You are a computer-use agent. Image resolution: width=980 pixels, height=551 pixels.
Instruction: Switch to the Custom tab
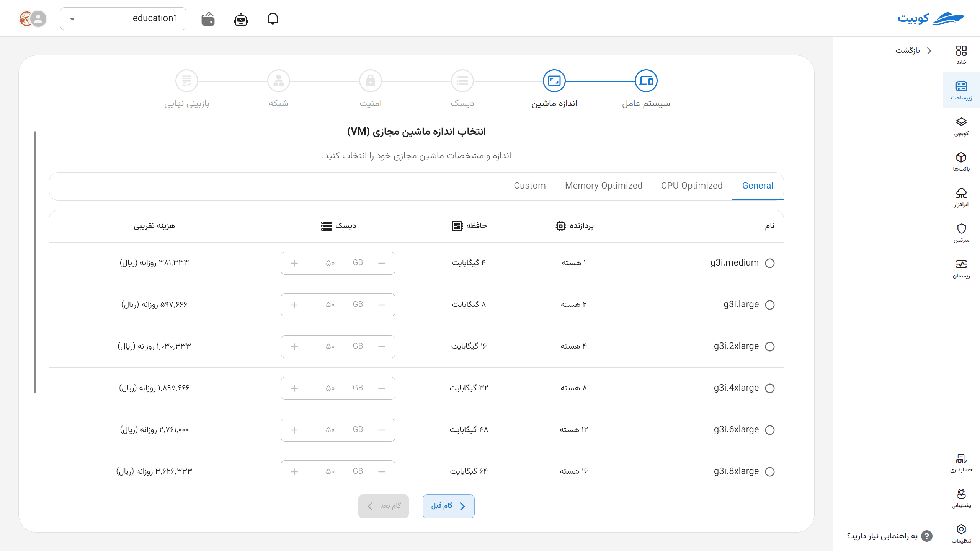530,186
